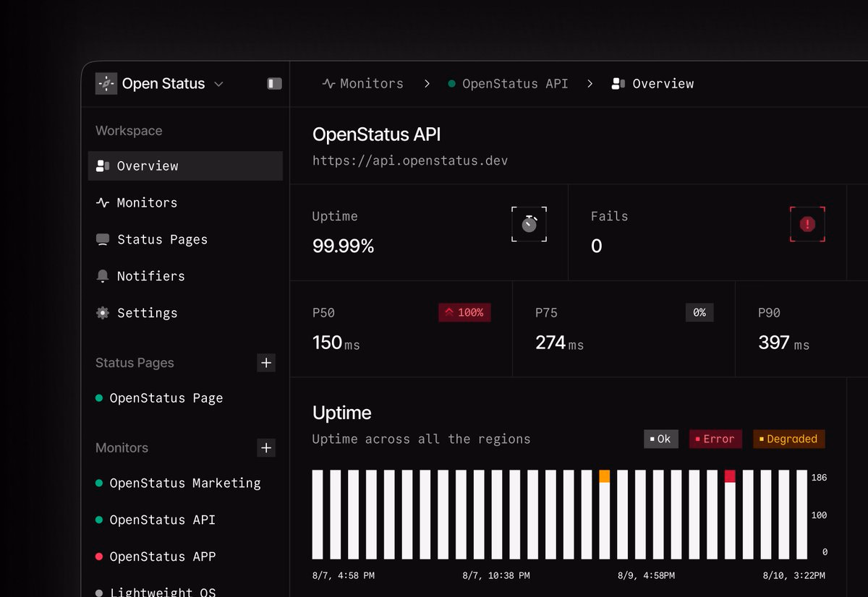Viewport: 868px width, 597px height.
Task: Add a new monitor with plus button
Action: pyautogui.click(x=266, y=448)
